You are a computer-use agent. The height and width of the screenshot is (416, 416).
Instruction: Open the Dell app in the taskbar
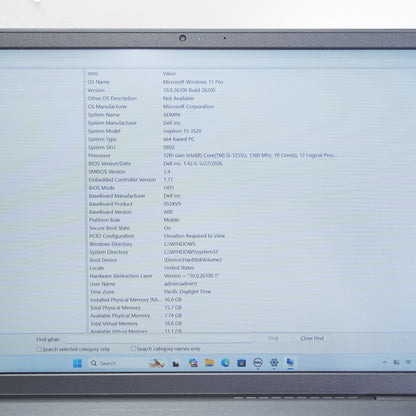258,363
